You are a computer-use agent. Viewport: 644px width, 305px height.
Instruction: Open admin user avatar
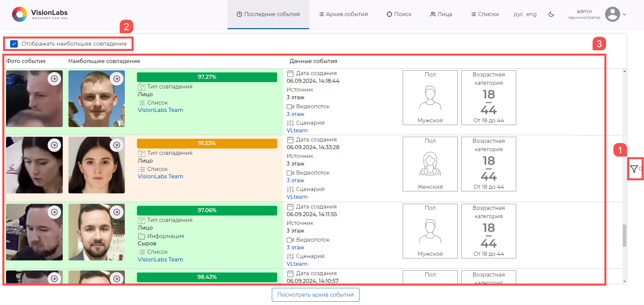(x=612, y=14)
